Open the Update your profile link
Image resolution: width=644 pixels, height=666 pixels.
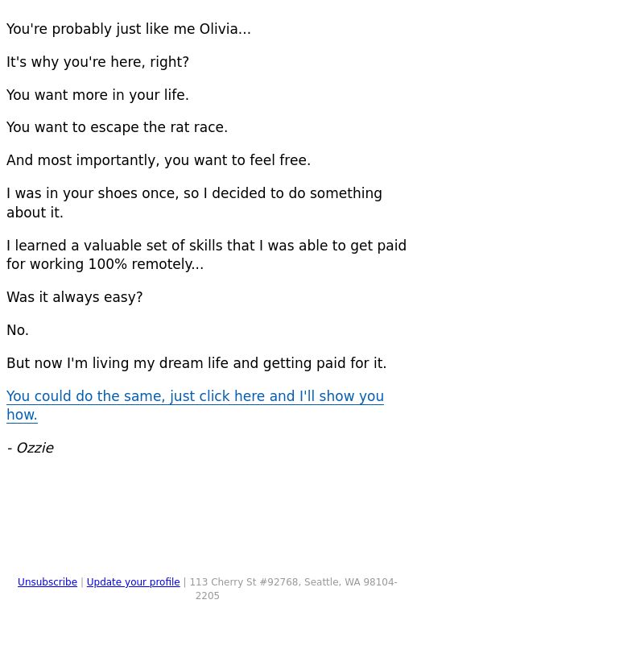(x=134, y=582)
